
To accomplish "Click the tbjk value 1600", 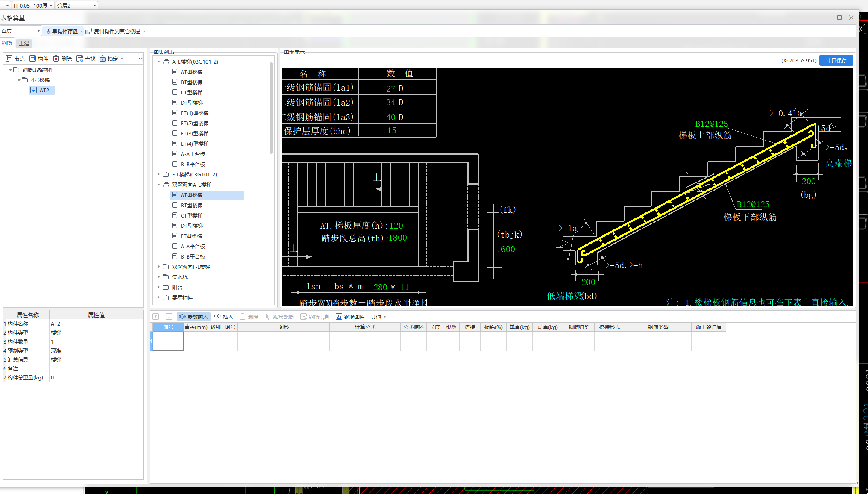I will coord(506,249).
